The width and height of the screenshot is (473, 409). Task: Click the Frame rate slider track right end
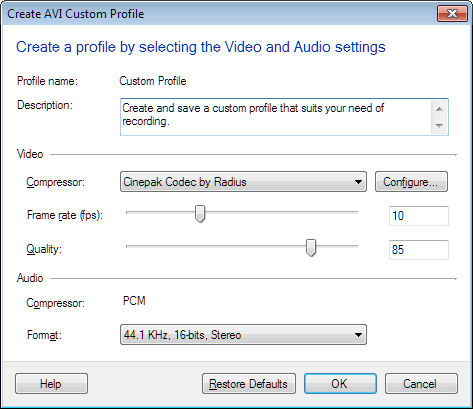(356, 212)
